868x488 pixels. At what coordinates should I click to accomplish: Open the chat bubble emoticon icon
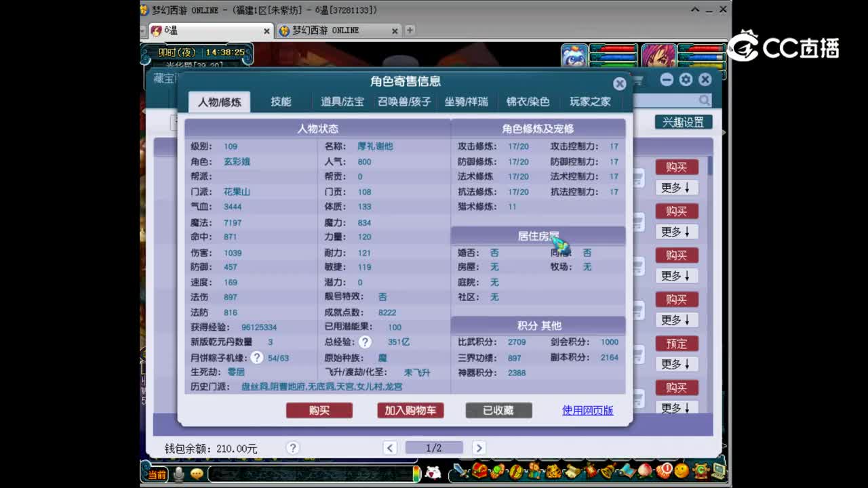click(197, 474)
